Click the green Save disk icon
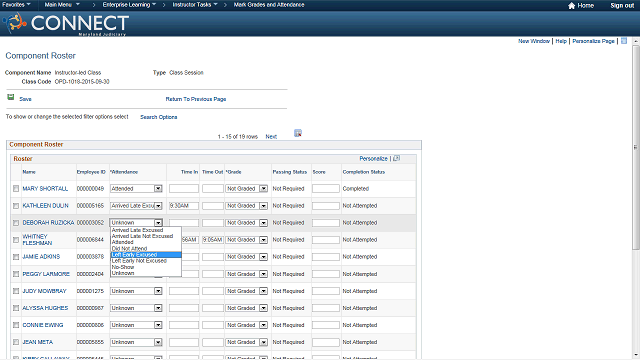 (x=11, y=97)
